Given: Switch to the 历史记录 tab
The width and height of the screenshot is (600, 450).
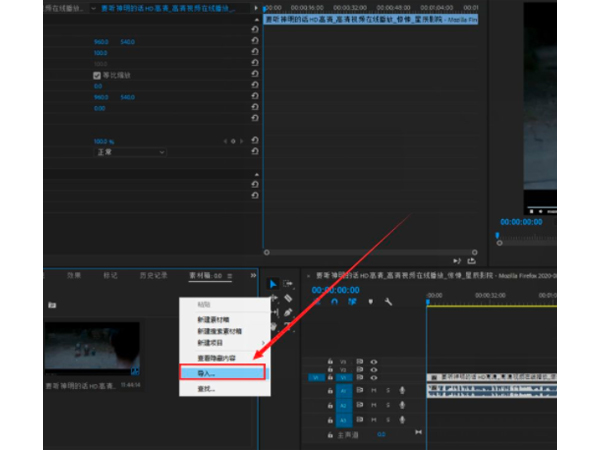Looking at the screenshot, I should [x=152, y=275].
